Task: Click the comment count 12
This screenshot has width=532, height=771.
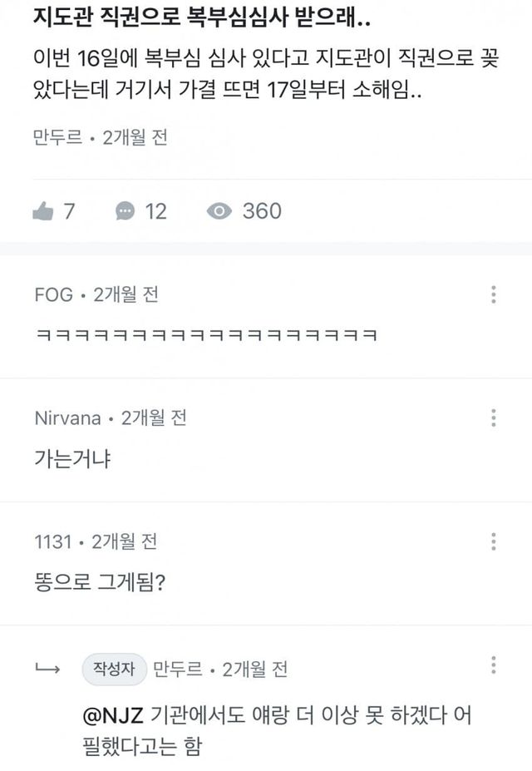Action: [156, 211]
